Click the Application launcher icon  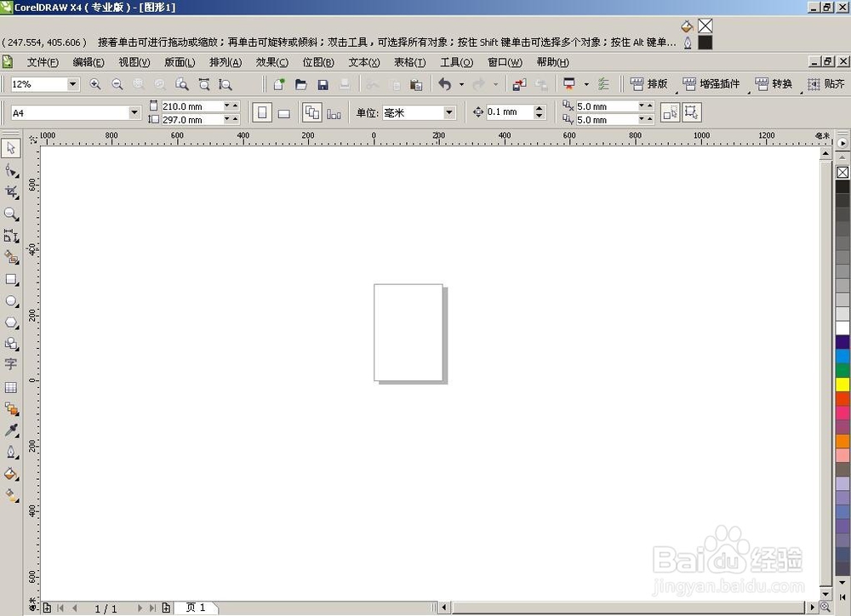coord(569,84)
